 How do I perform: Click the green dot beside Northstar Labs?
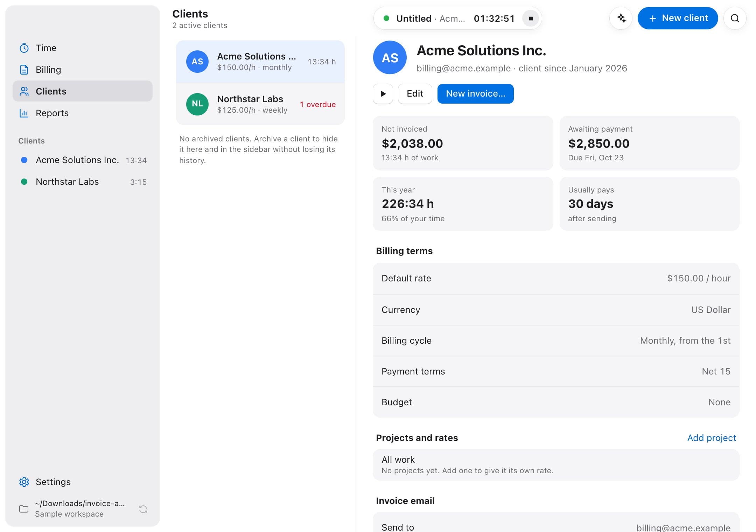(x=24, y=182)
